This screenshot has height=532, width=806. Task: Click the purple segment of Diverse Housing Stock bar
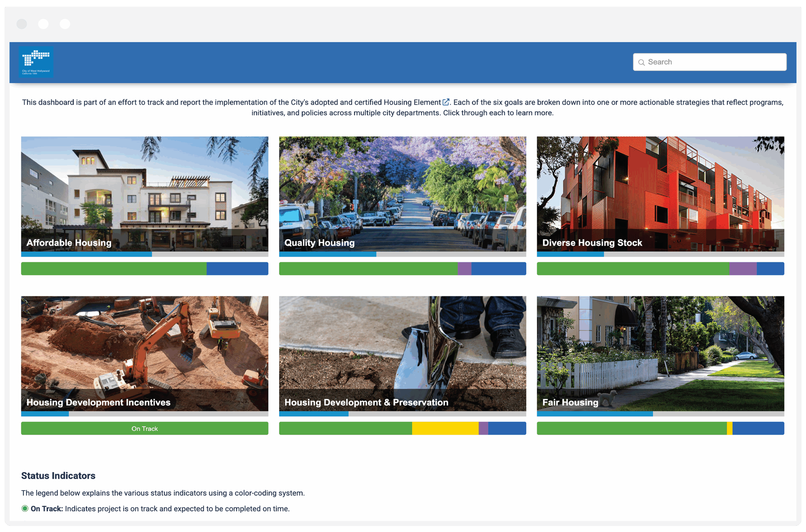pyautogui.click(x=743, y=269)
